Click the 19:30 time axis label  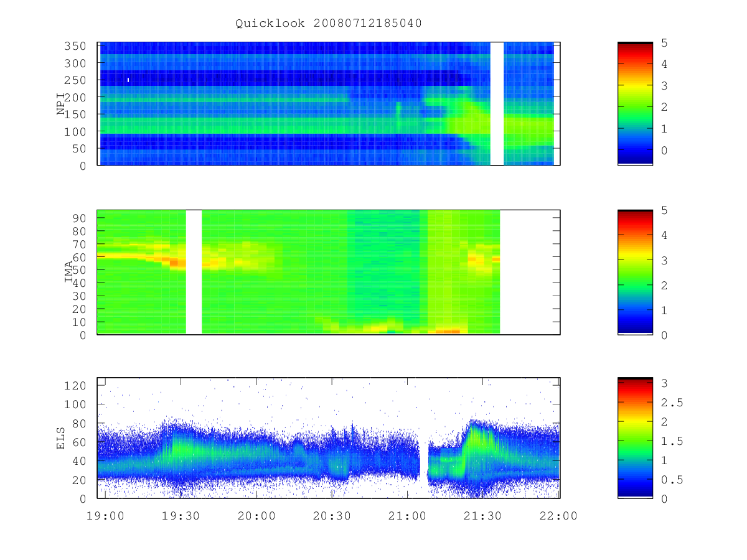click(181, 516)
